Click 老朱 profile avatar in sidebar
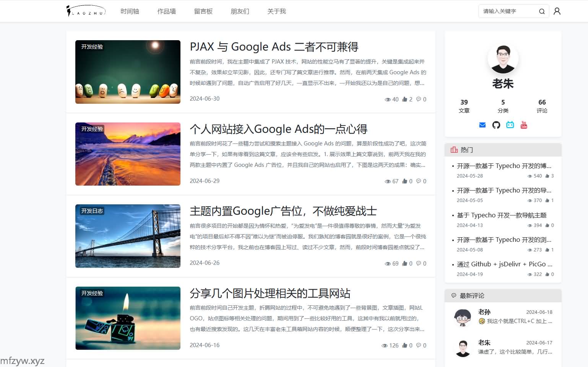Image resolution: width=588 pixels, height=367 pixels. pyautogui.click(x=503, y=59)
